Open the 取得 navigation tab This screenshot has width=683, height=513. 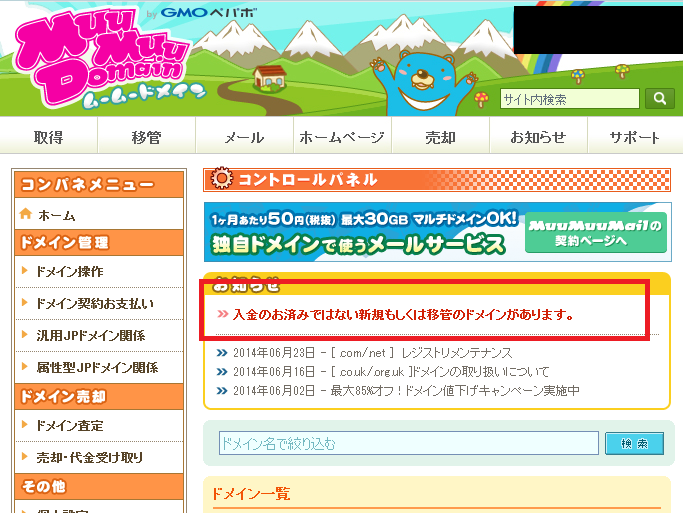coord(48,137)
